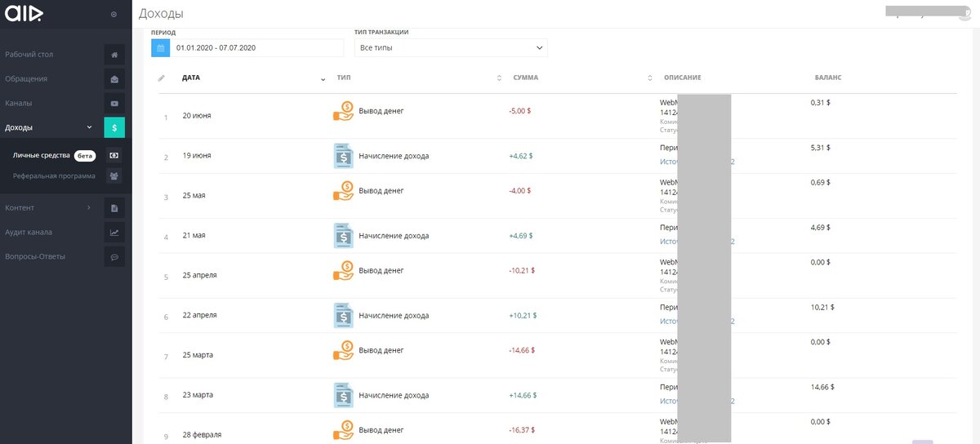Open Реферальная программа submenu item

(x=54, y=175)
